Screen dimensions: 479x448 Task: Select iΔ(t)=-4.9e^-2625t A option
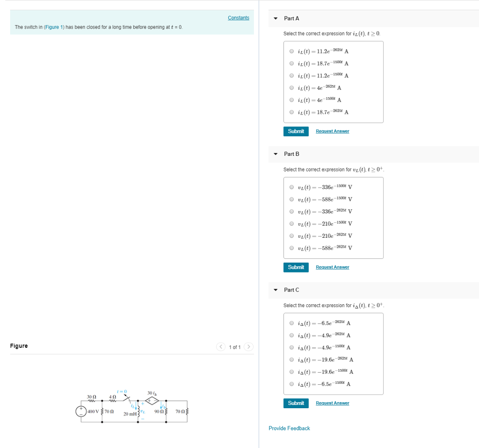coord(291,335)
